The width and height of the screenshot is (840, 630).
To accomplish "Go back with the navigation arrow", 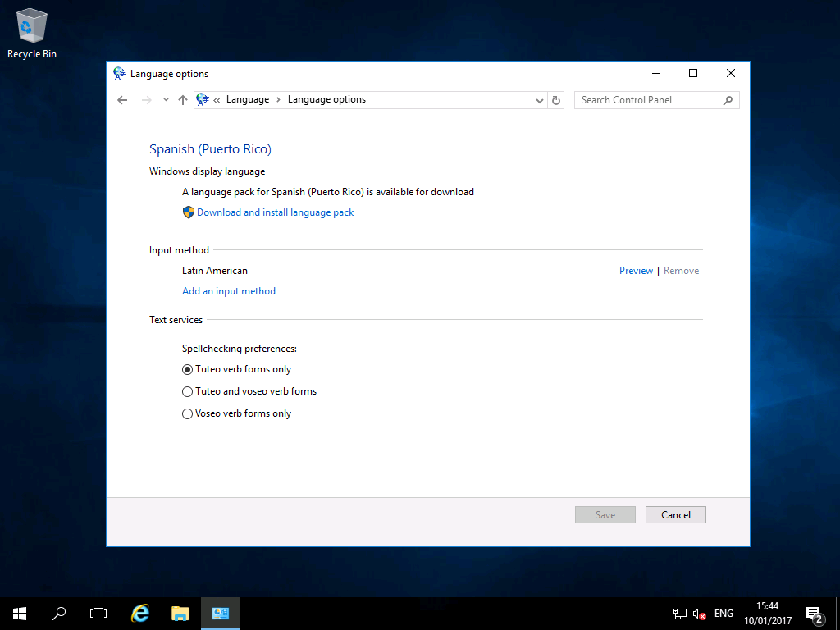I will 122,99.
